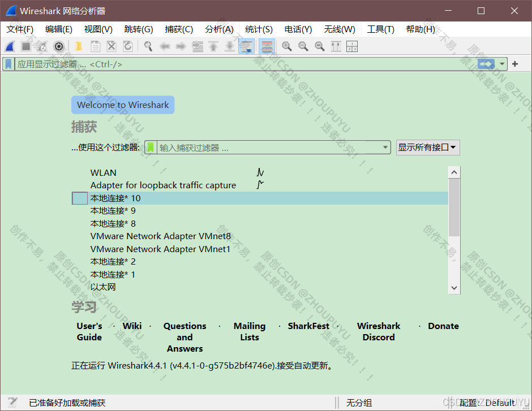Go to specified packet icon

pyautogui.click(x=198, y=46)
